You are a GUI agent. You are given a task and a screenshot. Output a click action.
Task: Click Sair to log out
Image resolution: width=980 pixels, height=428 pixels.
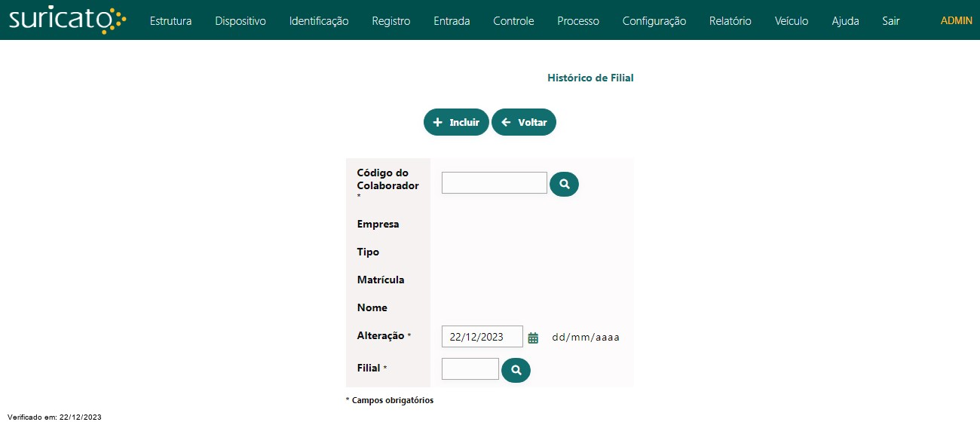(891, 21)
